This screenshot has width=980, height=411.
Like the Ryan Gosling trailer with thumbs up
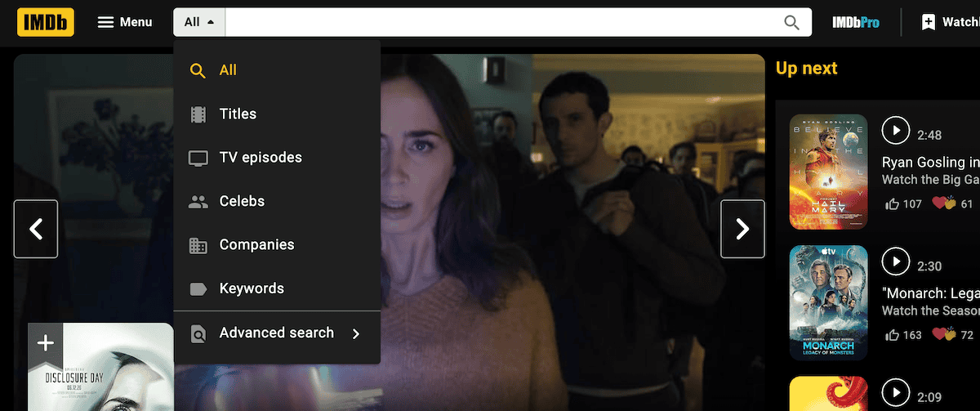tap(890, 204)
